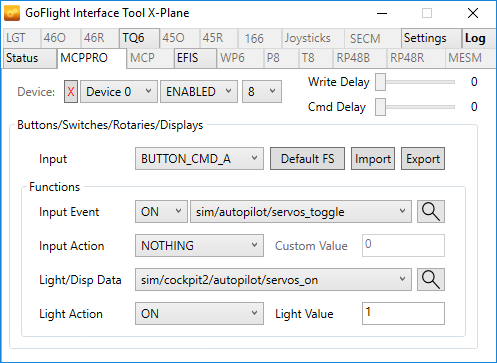Open the Input Action NOTHING dropdown
This screenshot has height=363, width=497.
pos(199,245)
